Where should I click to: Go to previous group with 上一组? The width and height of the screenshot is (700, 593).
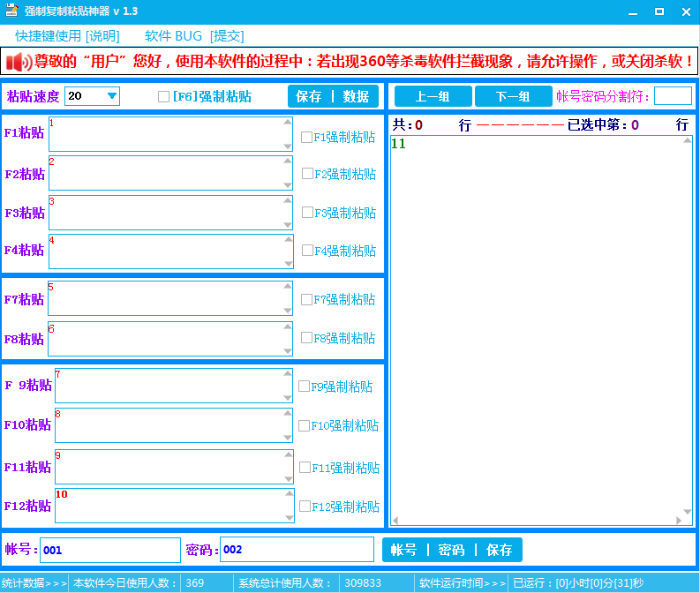433,97
